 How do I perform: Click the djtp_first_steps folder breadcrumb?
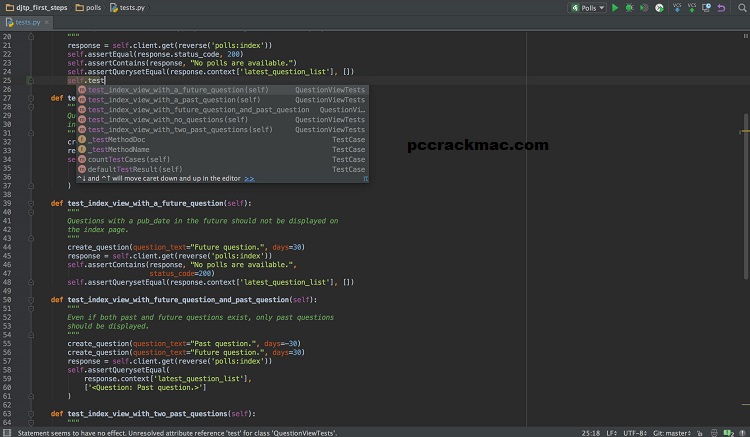coord(36,8)
